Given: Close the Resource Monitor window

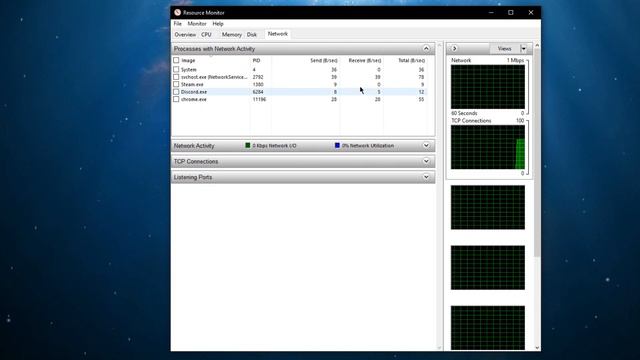Looking at the screenshot, I should [x=531, y=13].
